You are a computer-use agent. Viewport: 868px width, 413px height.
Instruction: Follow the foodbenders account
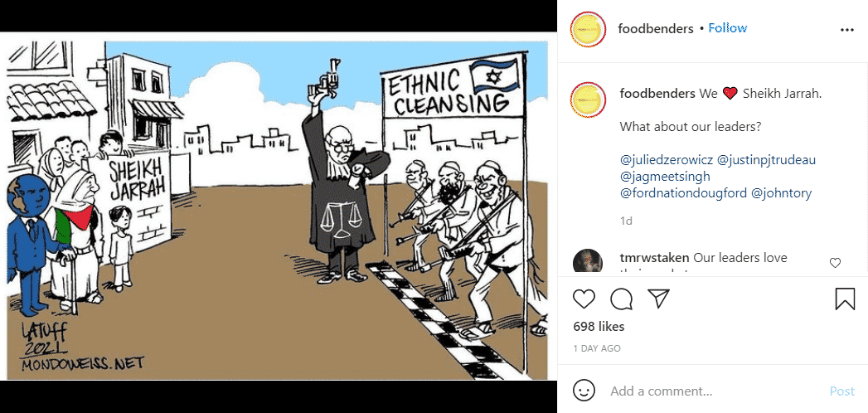point(727,28)
